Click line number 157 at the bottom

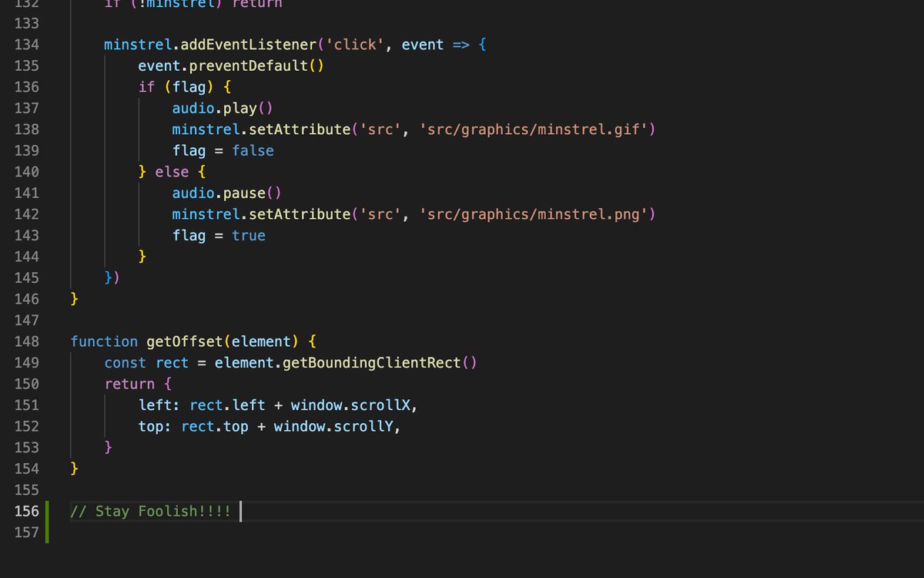26,532
